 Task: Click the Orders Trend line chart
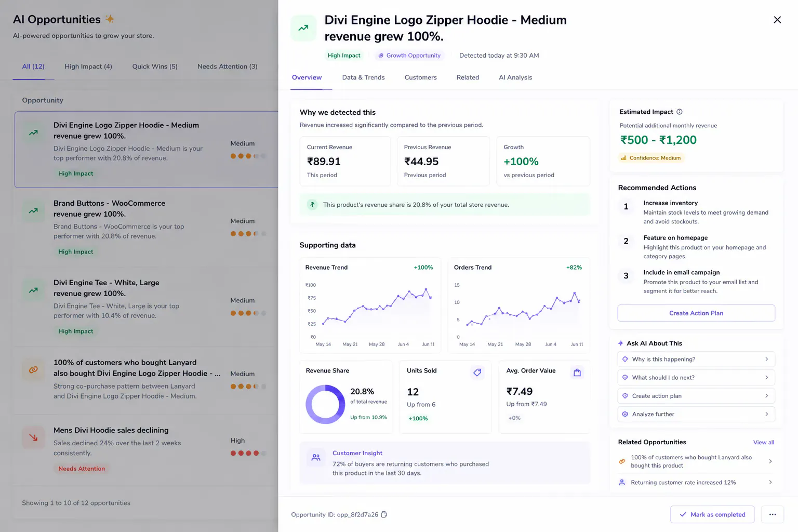(518, 312)
